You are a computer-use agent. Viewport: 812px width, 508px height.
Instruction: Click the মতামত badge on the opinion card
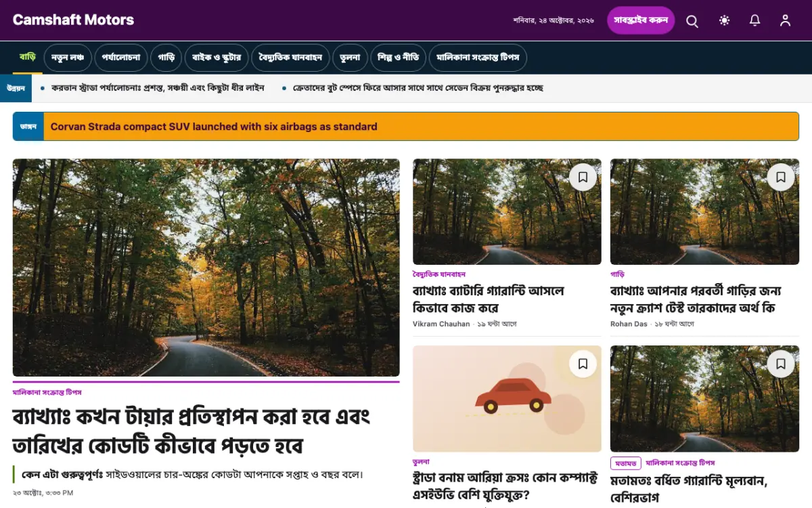click(626, 463)
